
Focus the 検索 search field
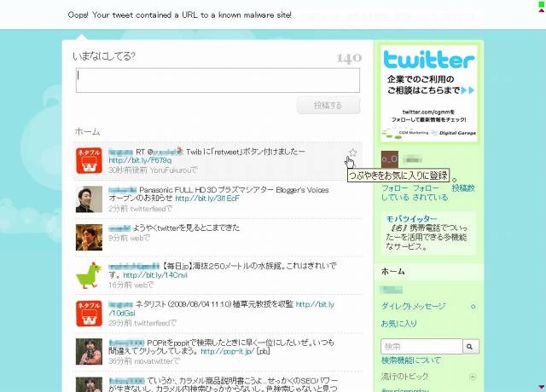[x=421, y=347]
